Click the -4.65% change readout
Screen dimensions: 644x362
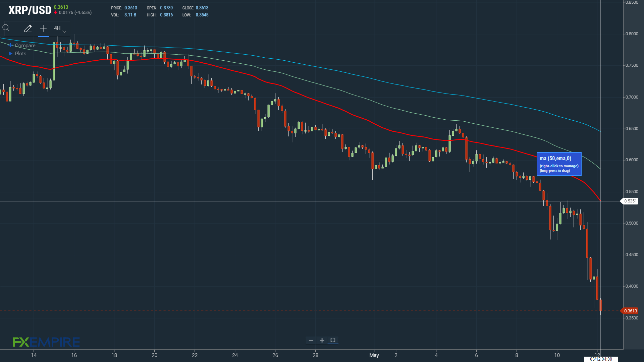point(83,13)
